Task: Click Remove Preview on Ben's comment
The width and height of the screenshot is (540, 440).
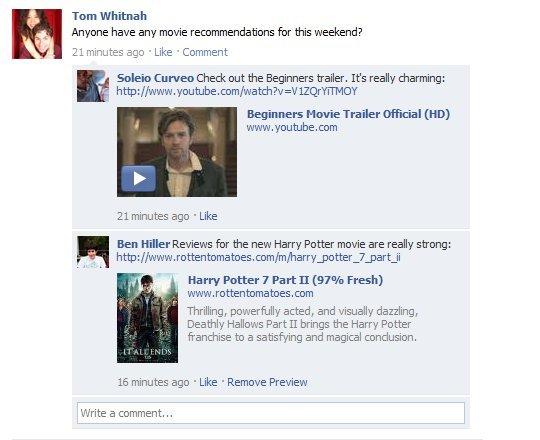Action: (267, 382)
